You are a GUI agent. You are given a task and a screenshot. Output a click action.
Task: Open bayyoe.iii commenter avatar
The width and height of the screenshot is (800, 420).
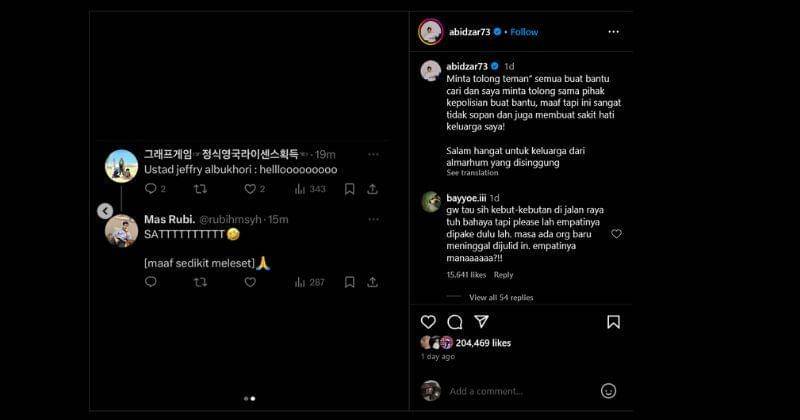431,201
